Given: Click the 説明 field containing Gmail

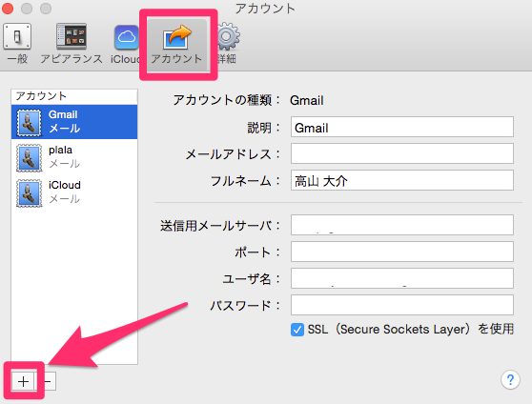Looking at the screenshot, I should [402, 127].
